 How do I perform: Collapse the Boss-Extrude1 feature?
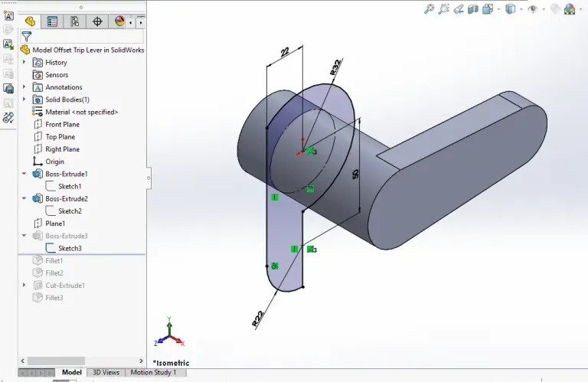click(24, 174)
